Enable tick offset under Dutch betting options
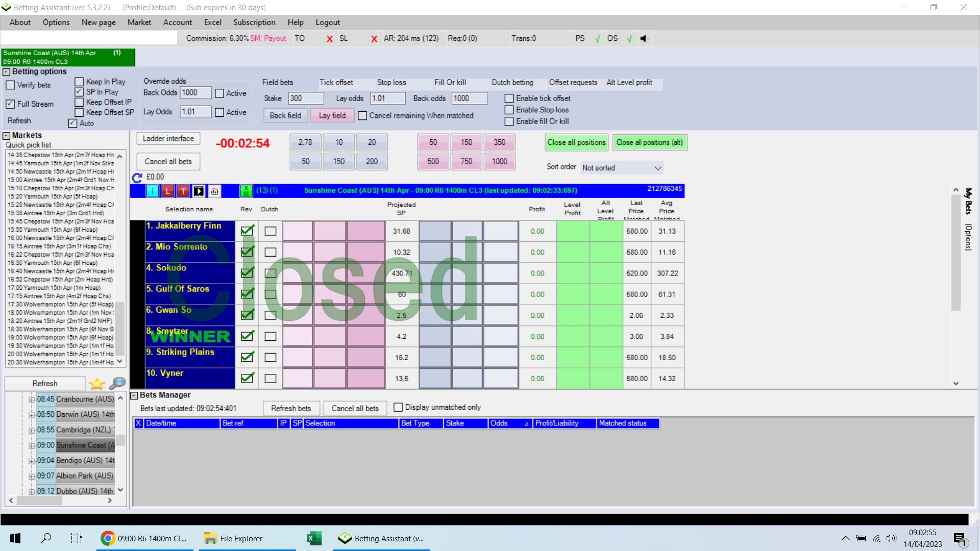Screen dimensions: 980x551 [x=509, y=98]
